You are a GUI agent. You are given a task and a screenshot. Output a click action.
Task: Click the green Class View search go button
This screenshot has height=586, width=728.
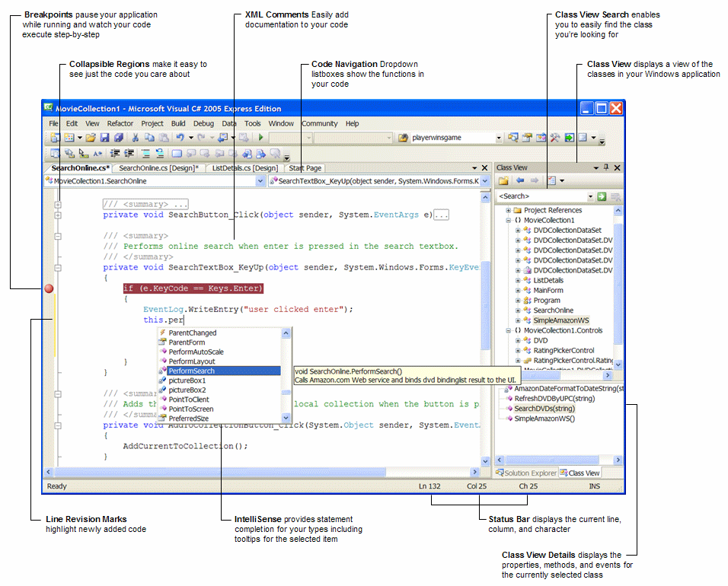[x=602, y=196]
